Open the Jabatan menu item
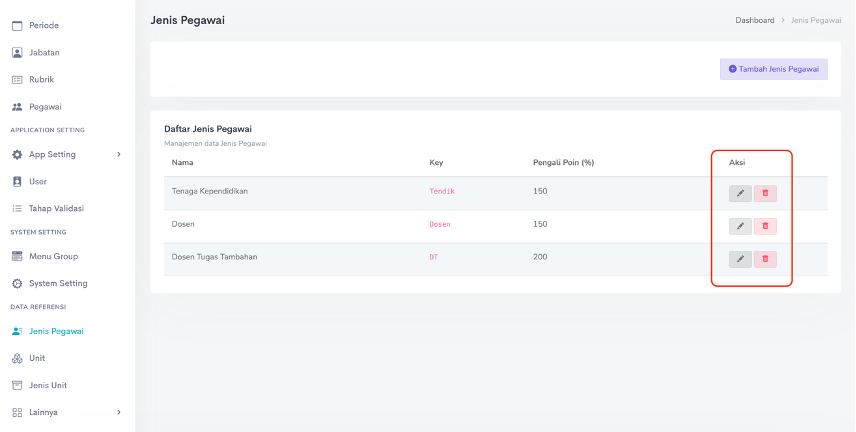The width and height of the screenshot is (856, 432). click(x=44, y=52)
